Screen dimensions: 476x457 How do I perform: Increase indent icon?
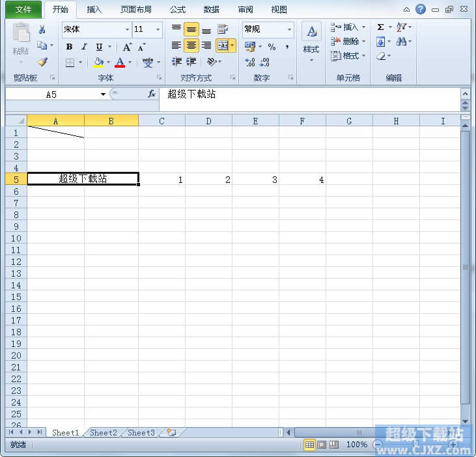(191, 62)
